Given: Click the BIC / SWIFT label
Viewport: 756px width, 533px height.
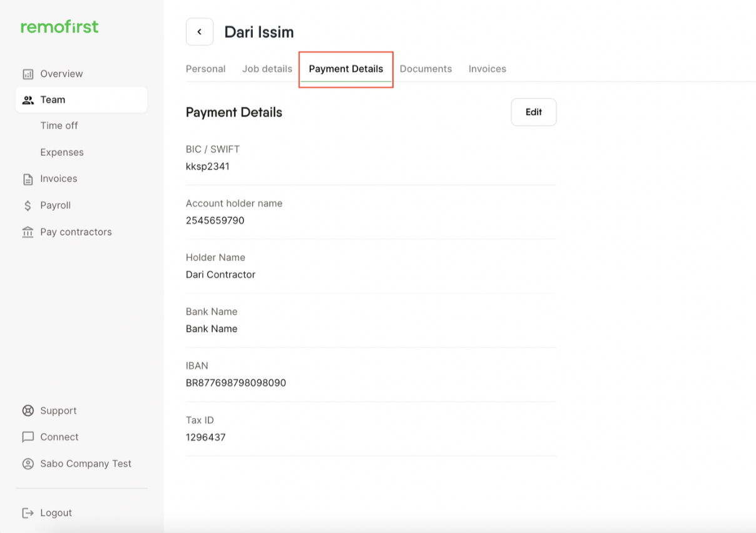Looking at the screenshot, I should click(213, 150).
